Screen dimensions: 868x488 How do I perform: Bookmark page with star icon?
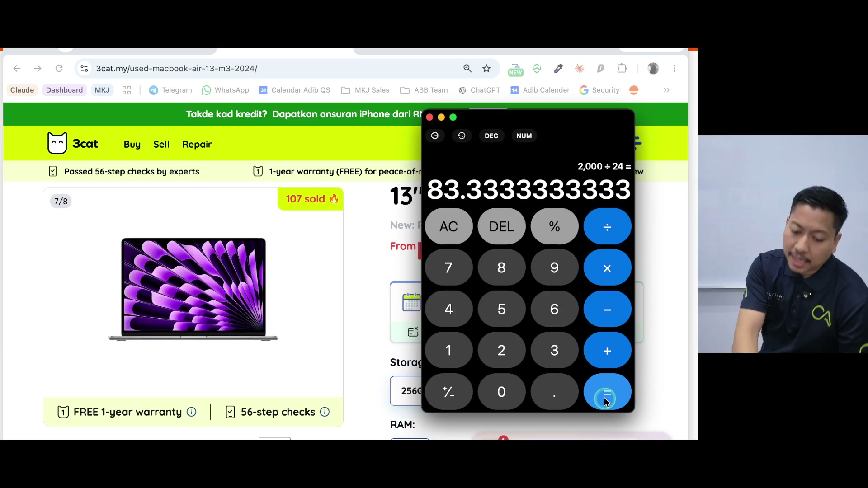pos(486,68)
